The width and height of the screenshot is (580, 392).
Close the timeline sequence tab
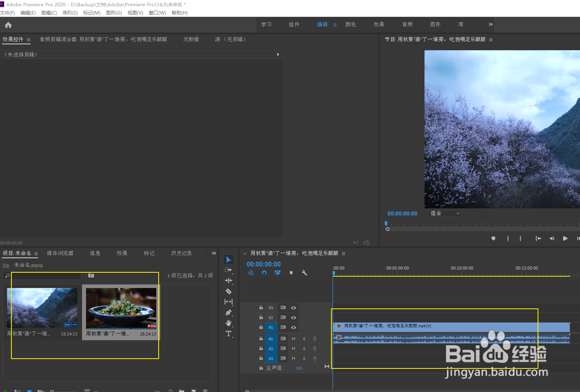tap(245, 253)
